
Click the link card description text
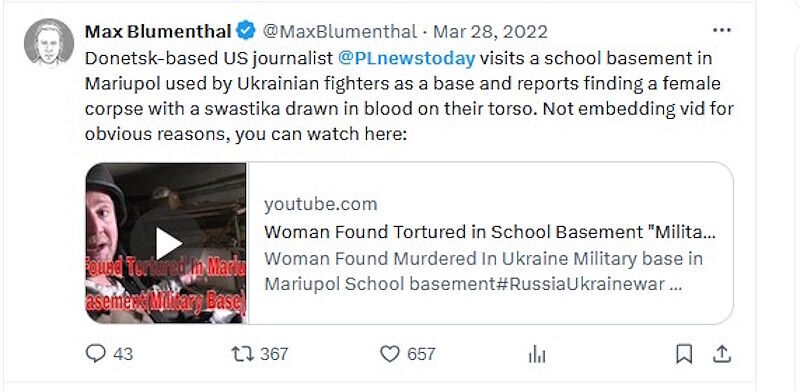[x=484, y=271]
